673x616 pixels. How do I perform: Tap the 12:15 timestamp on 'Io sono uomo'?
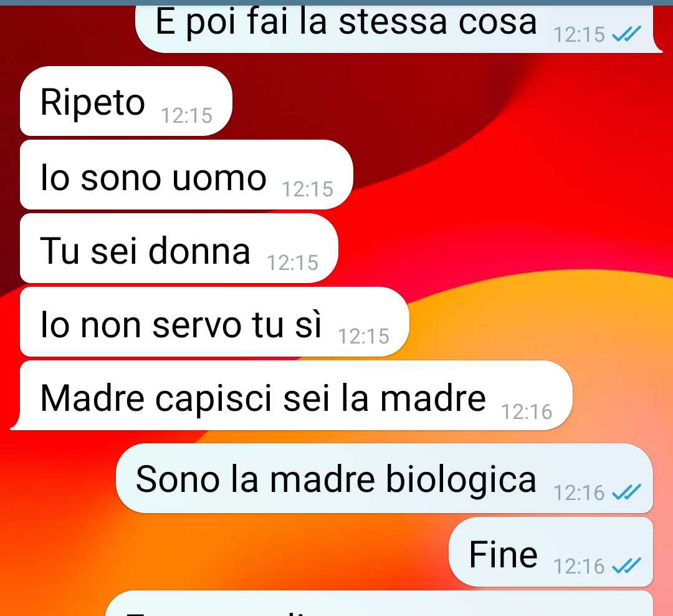pyautogui.click(x=308, y=189)
